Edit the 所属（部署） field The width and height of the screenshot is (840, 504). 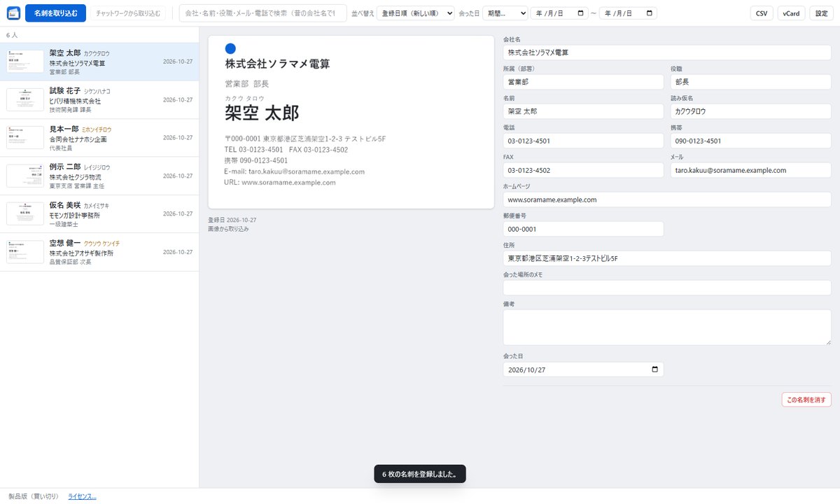[x=583, y=82]
